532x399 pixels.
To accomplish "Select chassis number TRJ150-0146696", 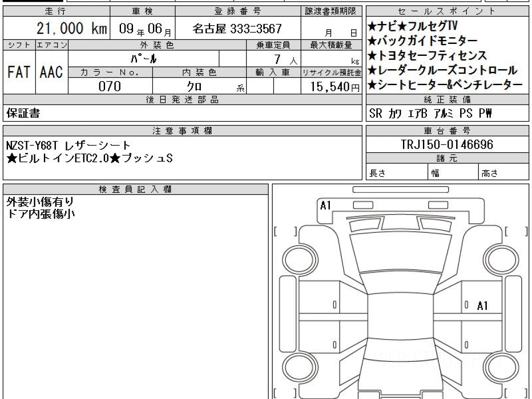I will (447, 145).
